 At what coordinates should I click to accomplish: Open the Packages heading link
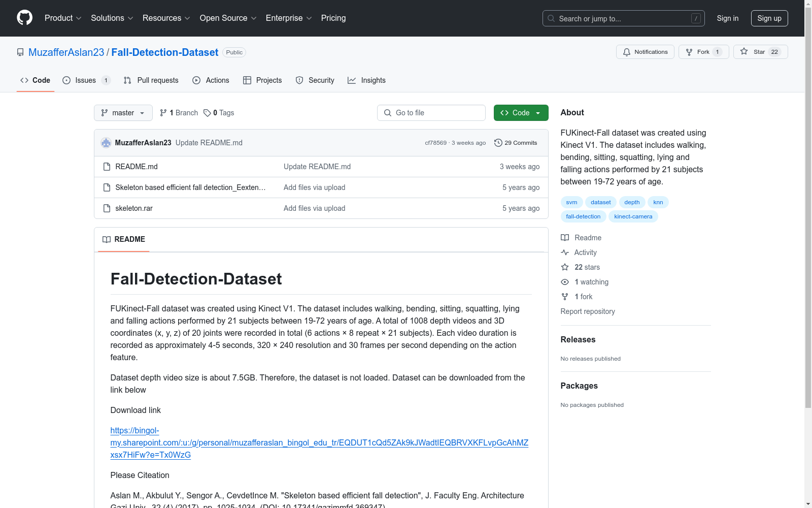579,386
